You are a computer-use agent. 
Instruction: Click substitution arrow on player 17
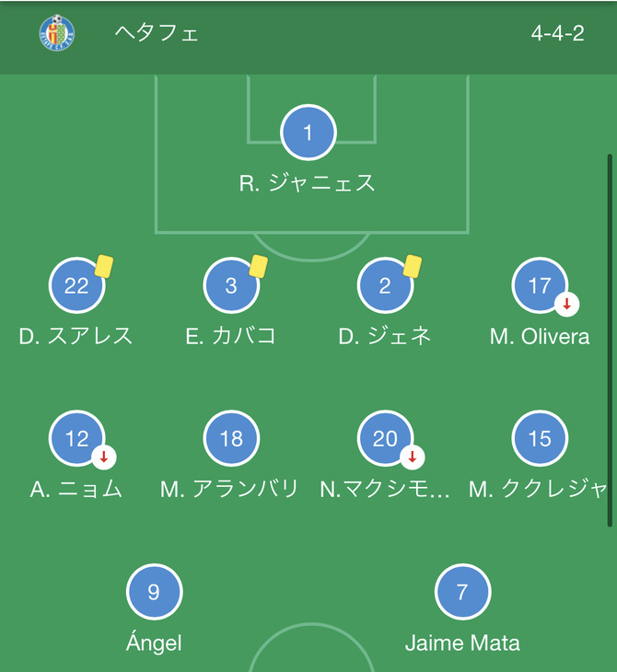pyautogui.click(x=567, y=305)
